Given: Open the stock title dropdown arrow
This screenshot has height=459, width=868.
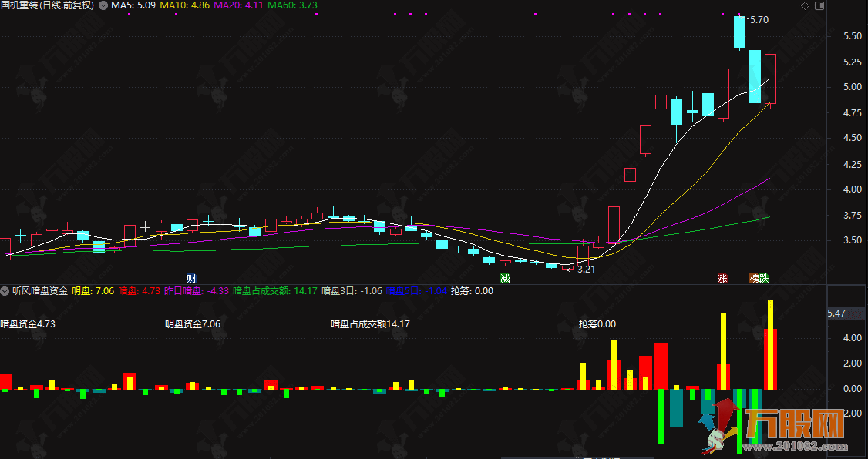Looking at the screenshot, I should 103,5.
